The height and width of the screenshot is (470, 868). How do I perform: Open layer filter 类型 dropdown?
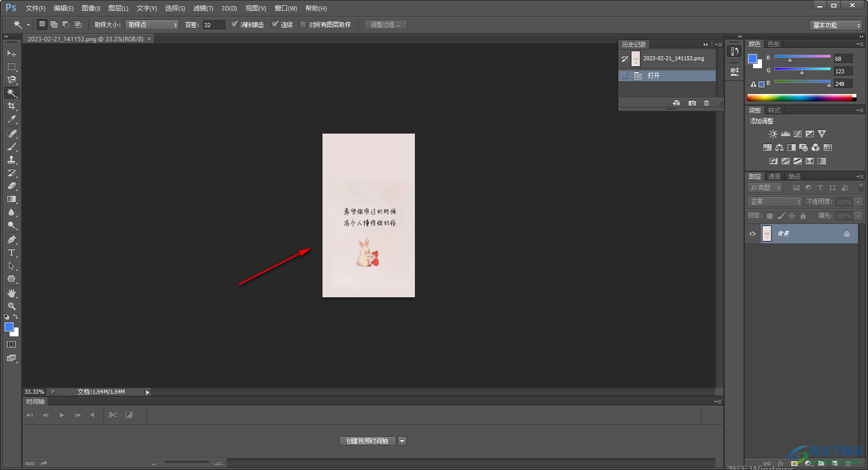click(x=765, y=187)
